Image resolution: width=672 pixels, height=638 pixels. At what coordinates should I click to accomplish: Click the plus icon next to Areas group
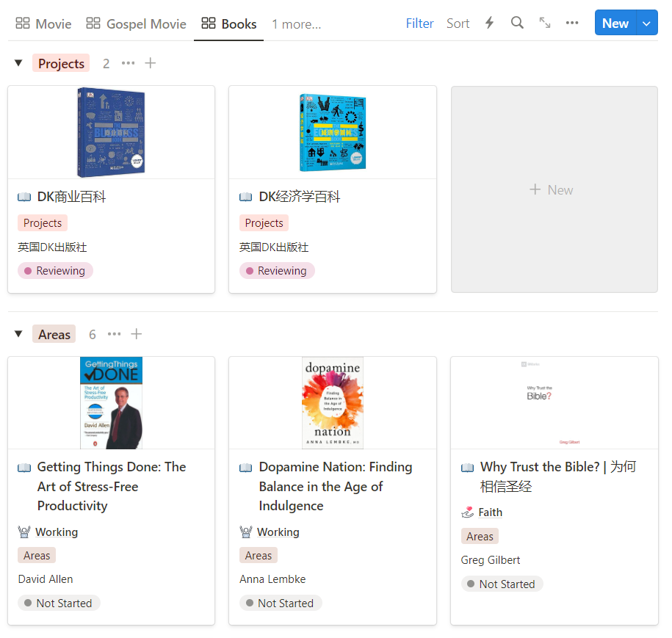tap(137, 334)
